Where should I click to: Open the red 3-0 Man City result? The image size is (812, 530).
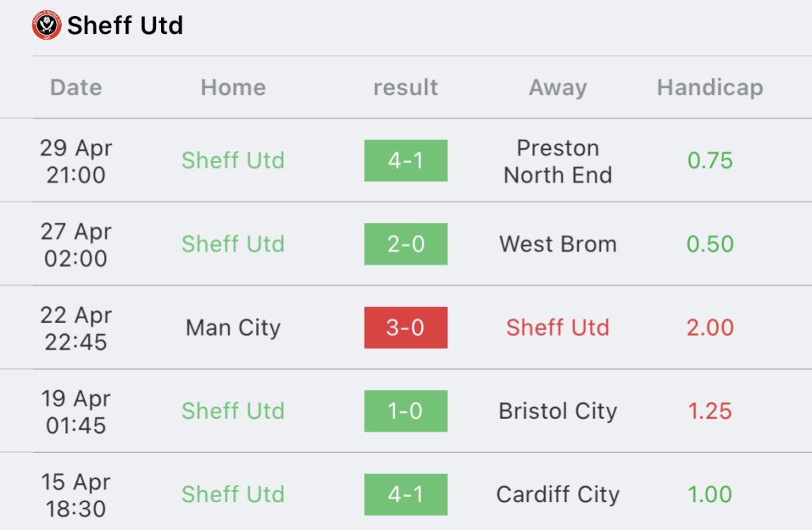click(x=405, y=328)
